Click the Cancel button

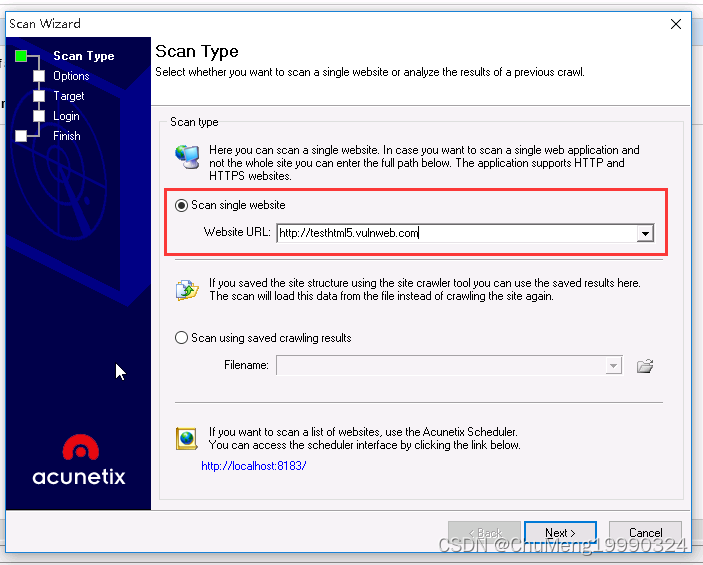point(645,532)
